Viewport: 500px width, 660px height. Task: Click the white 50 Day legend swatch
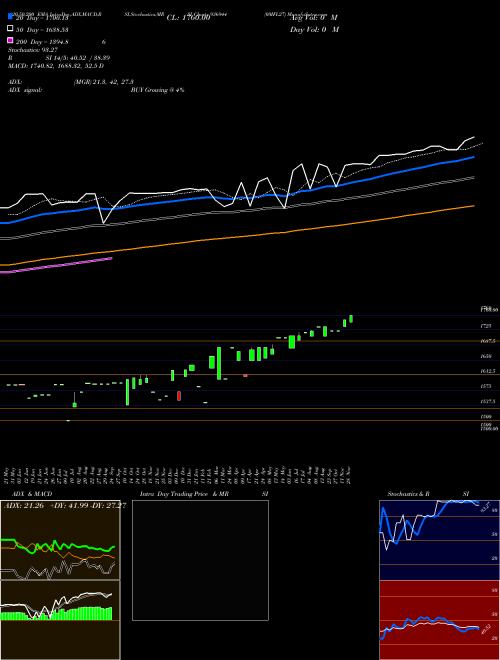pyautogui.click(x=11, y=28)
